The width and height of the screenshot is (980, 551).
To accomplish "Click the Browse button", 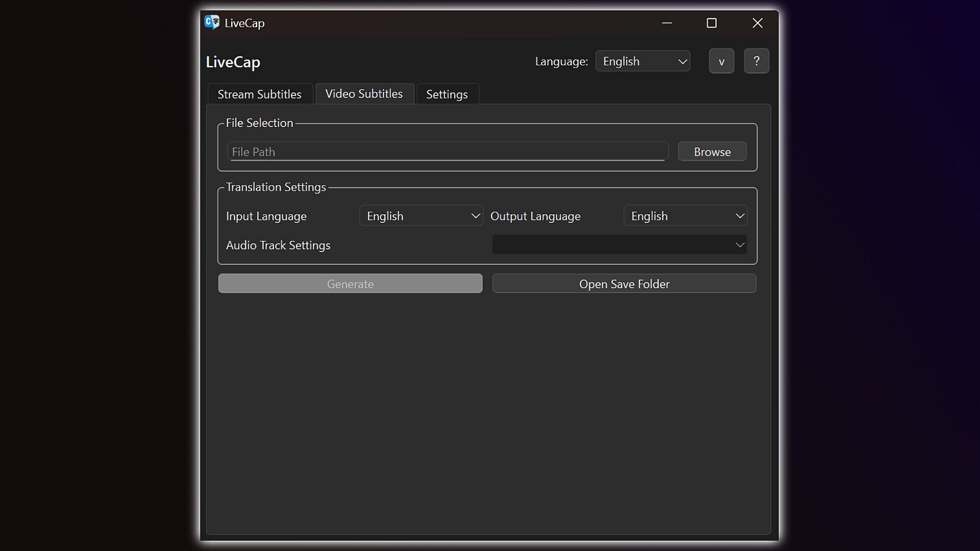I will pyautogui.click(x=712, y=152).
